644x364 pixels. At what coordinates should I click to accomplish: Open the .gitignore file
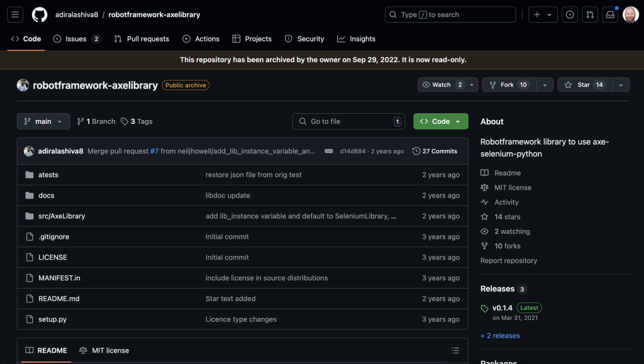tap(54, 237)
